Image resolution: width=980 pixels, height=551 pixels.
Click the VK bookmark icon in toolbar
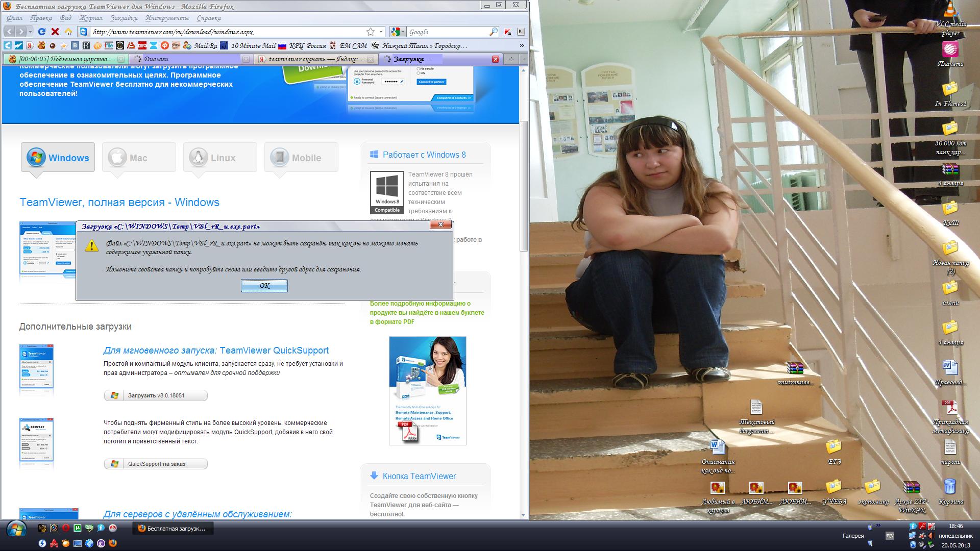coord(75,45)
